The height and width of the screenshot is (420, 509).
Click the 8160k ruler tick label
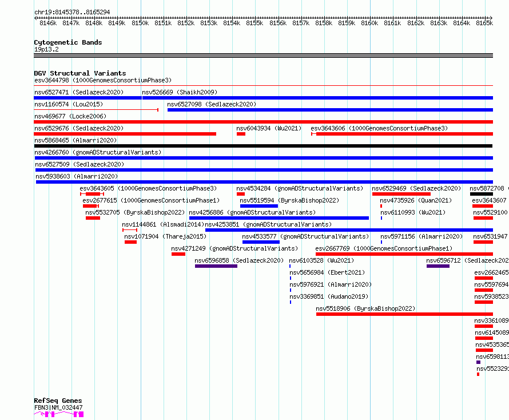coord(369,23)
